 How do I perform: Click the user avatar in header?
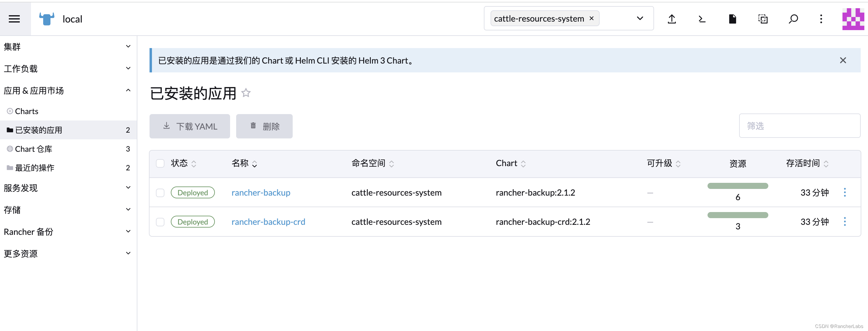[x=852, y=19]
